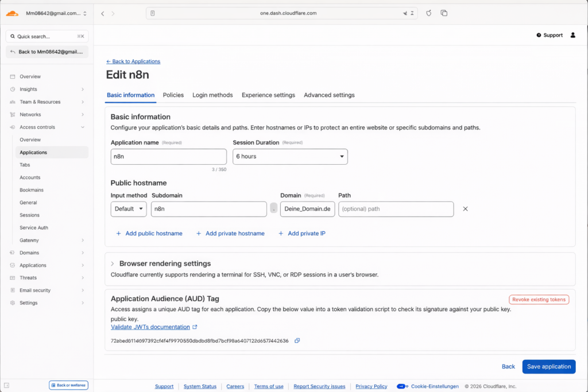Switch to the Policies tab

tap(173, 95)
